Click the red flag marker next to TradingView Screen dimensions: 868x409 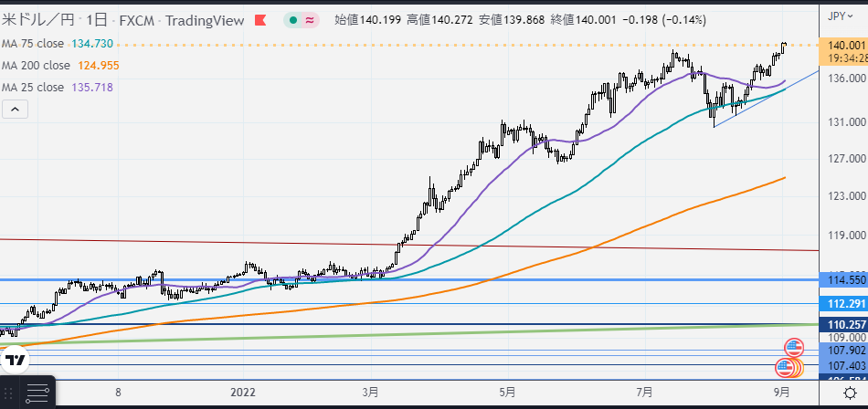(260, 20)
